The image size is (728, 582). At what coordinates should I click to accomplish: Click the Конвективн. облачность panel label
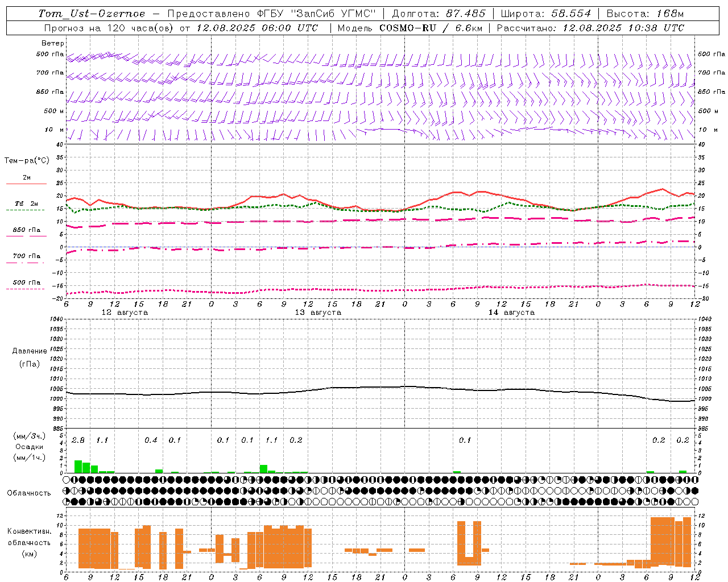(29, 537)
